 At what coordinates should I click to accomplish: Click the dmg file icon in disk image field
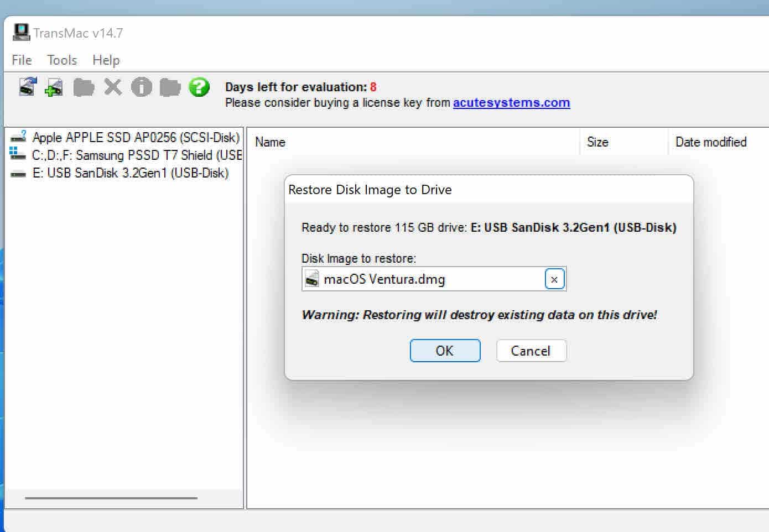(312, 279)
